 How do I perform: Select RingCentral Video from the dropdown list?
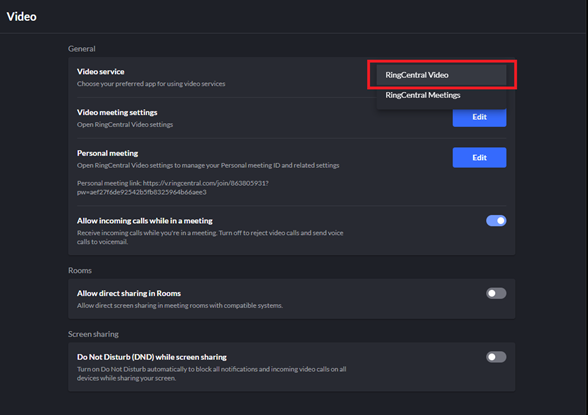[441, 75]
